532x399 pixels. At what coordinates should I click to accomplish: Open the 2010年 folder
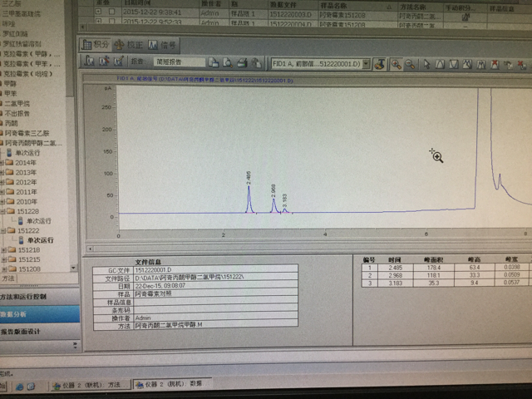[x=21, y=201]
